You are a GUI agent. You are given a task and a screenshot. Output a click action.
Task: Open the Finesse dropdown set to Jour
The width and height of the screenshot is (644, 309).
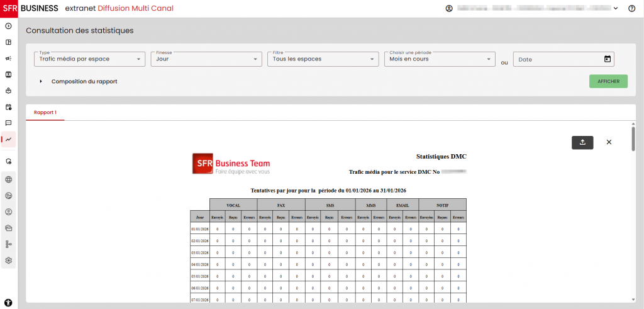pyautogui.click(x=206, y=59)
